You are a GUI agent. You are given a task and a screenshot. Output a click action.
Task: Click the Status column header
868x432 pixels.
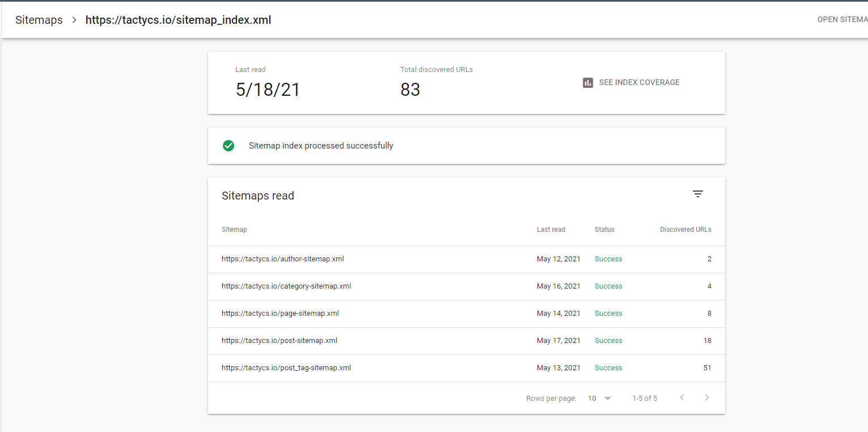(604, 230)
